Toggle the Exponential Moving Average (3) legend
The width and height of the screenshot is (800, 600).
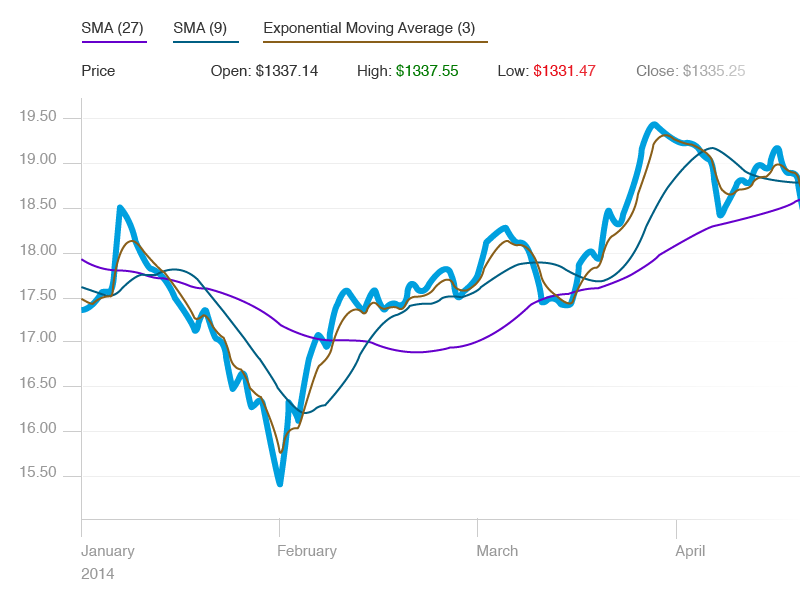(369, 28)
